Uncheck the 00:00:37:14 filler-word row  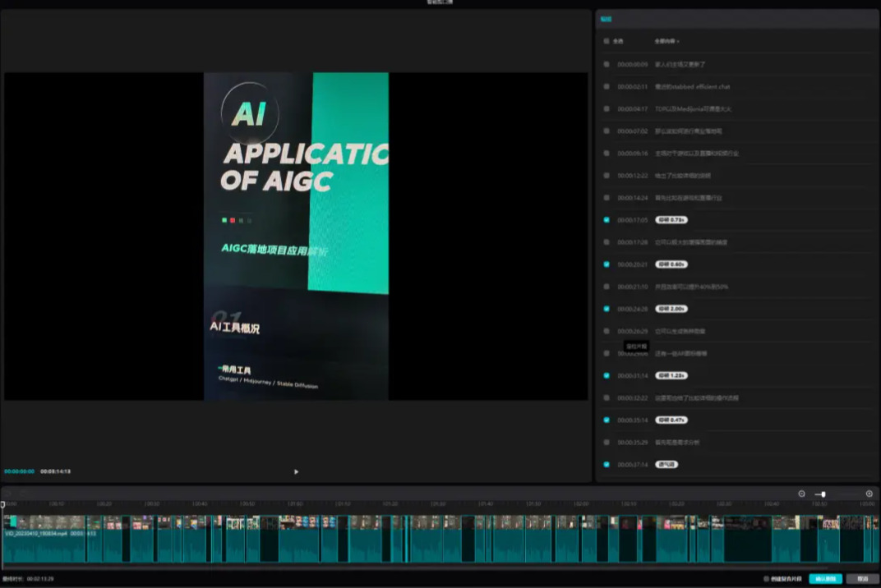click(607, 465)
